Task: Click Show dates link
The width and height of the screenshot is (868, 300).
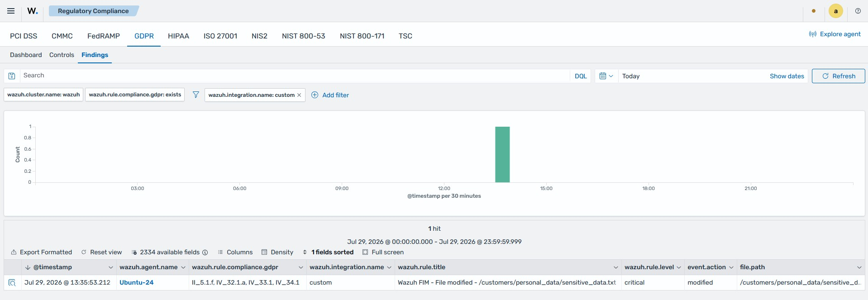Action: pos(787,76)
